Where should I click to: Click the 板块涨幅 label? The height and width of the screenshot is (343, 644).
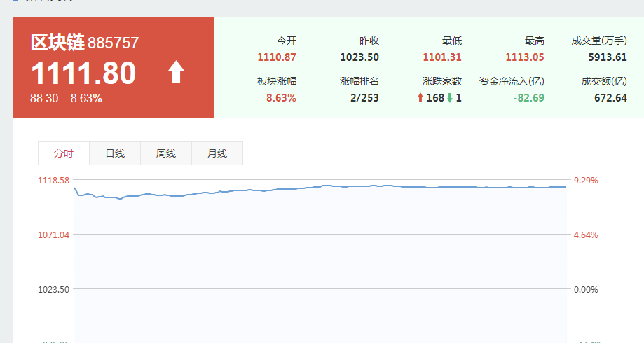[x=277, y=81]
